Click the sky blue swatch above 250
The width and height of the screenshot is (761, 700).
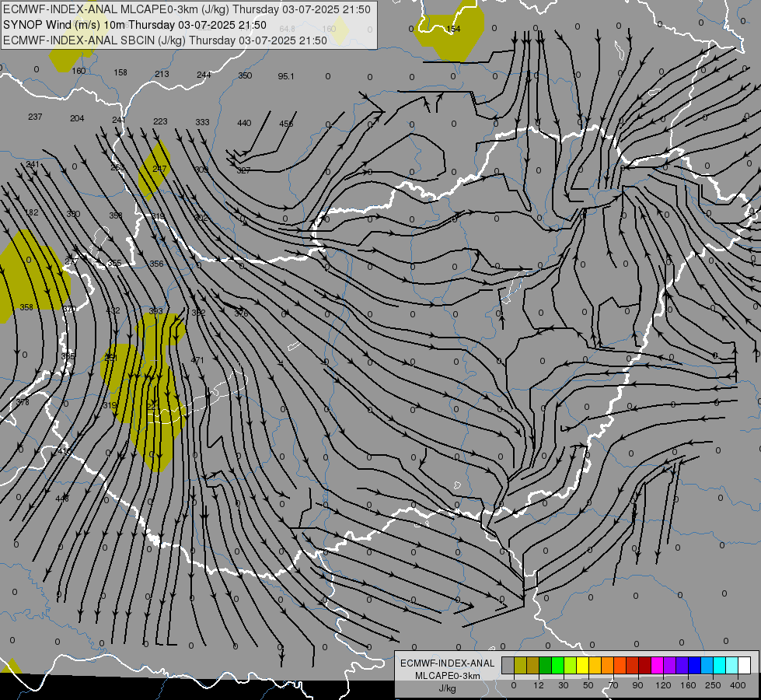click(x=707, y=665)
